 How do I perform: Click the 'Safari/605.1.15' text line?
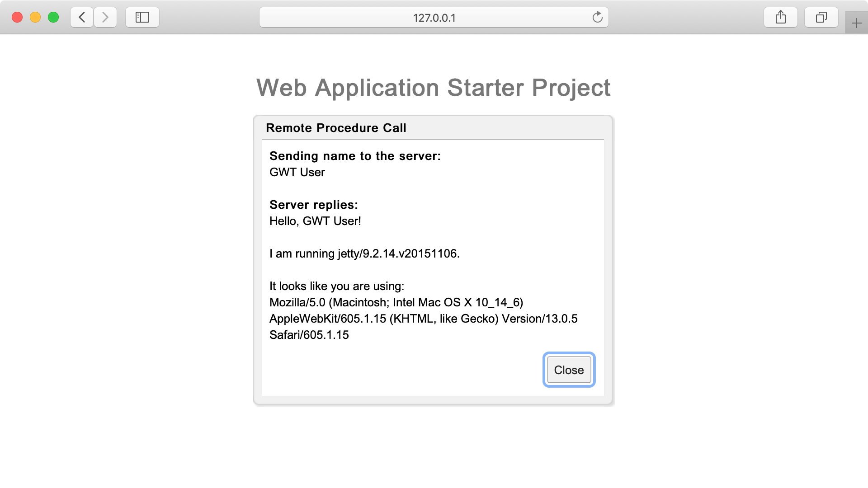click(309, 335)
